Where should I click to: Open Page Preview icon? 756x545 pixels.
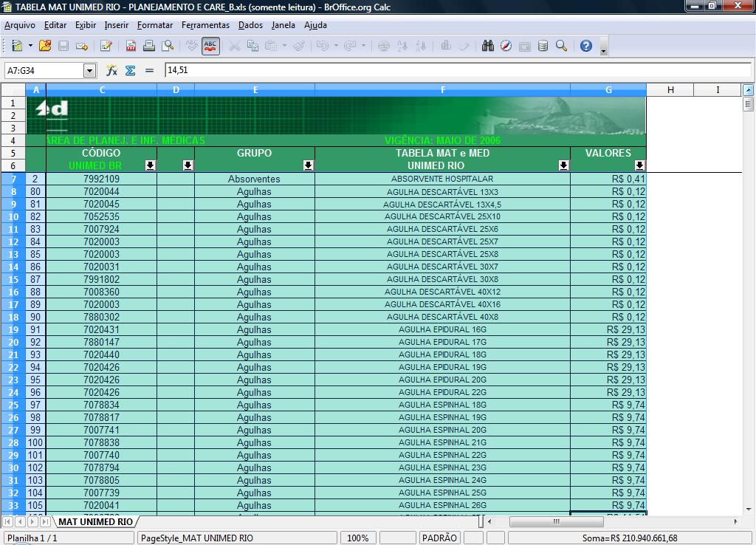click(x=168, y=46)
